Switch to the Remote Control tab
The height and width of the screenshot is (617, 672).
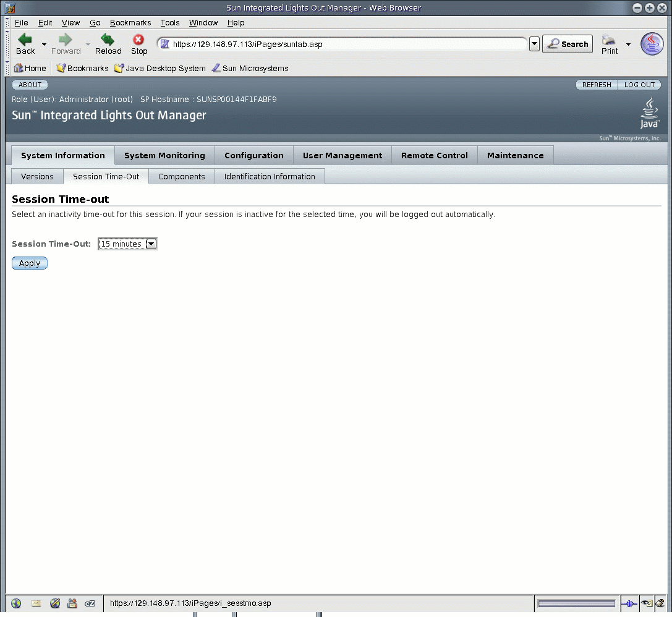pyautogui.click(x=435, y=156)
